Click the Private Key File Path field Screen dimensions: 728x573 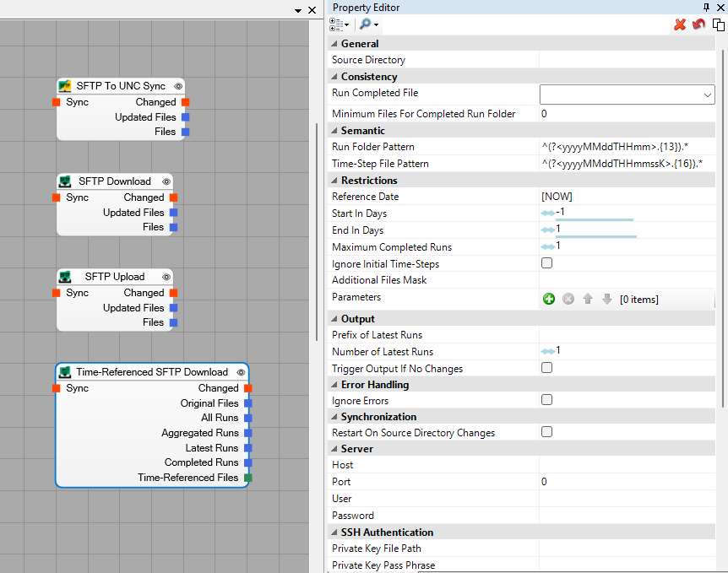point(627,549)
